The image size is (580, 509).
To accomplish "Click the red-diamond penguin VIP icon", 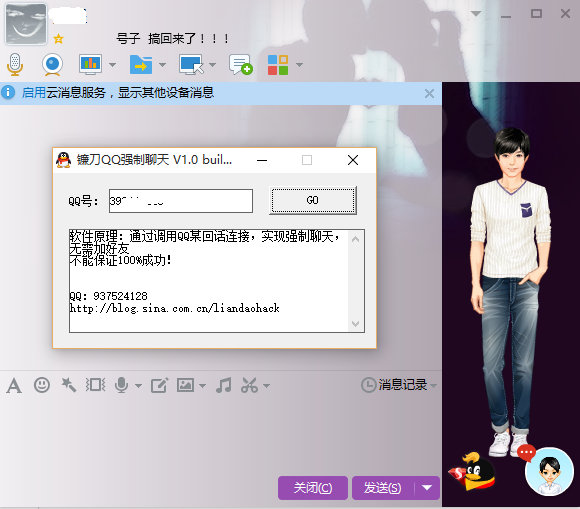I will (x=472, y=471).
